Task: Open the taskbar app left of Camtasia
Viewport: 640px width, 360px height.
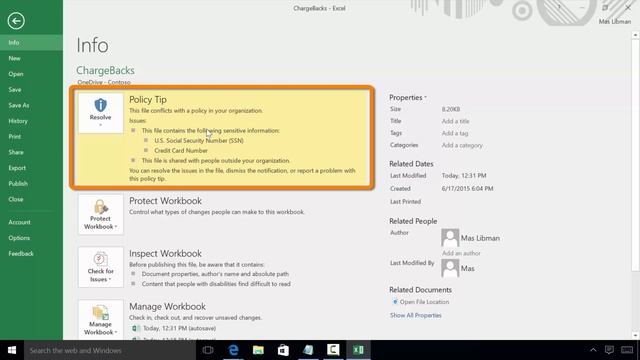Action: 308,350
